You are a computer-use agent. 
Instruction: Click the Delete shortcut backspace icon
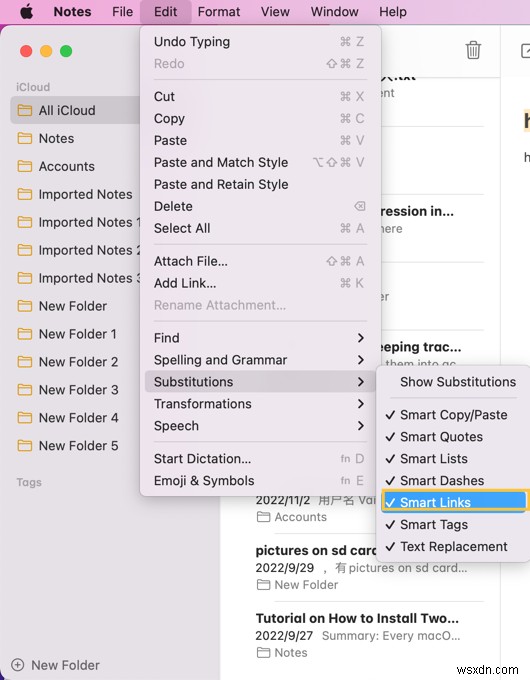click(360, 206)
